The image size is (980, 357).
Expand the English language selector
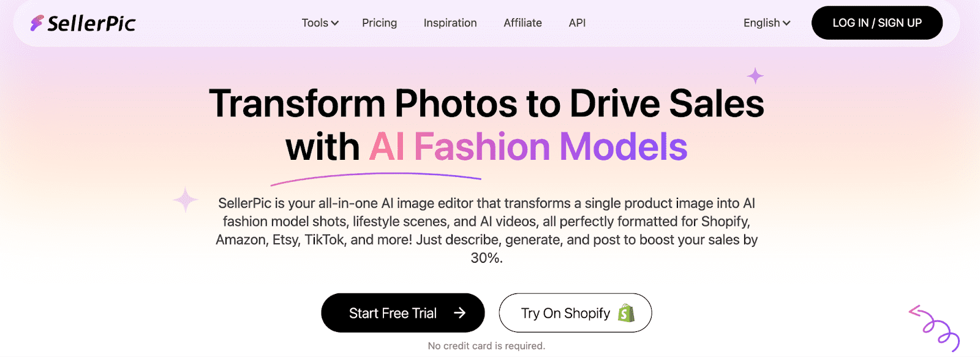pyautogui.click(x=766, y=23)
